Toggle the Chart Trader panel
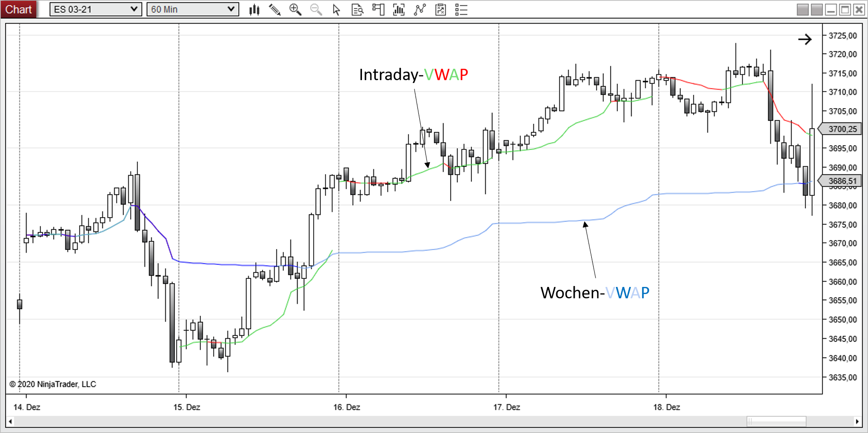Screen dimensions: 868x433 coord(378,9)
